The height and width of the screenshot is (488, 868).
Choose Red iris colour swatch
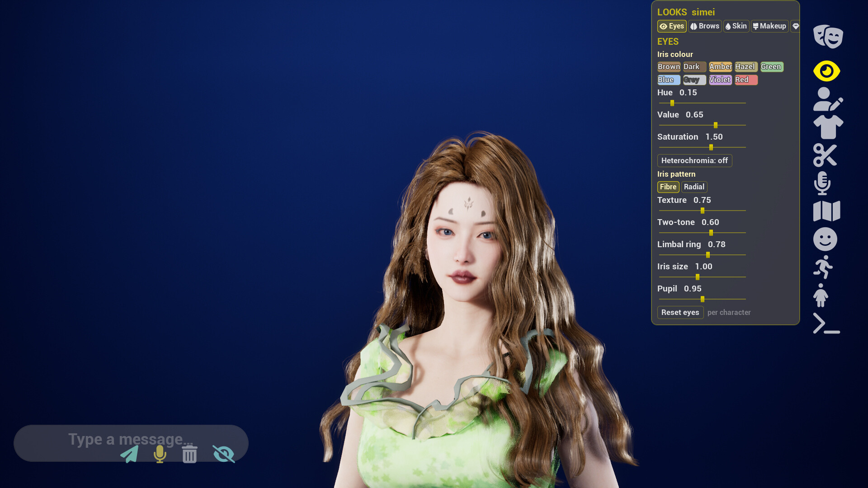click(x=746, y=80)
